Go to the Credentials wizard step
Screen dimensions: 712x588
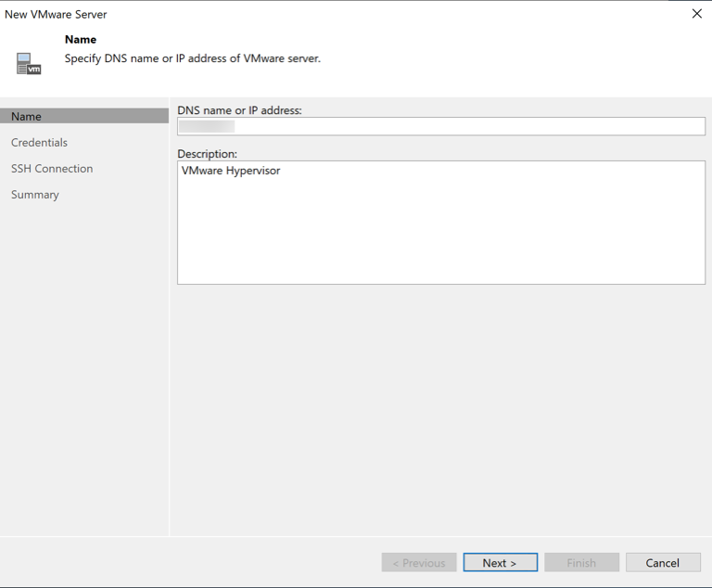[x=39, y=143]
